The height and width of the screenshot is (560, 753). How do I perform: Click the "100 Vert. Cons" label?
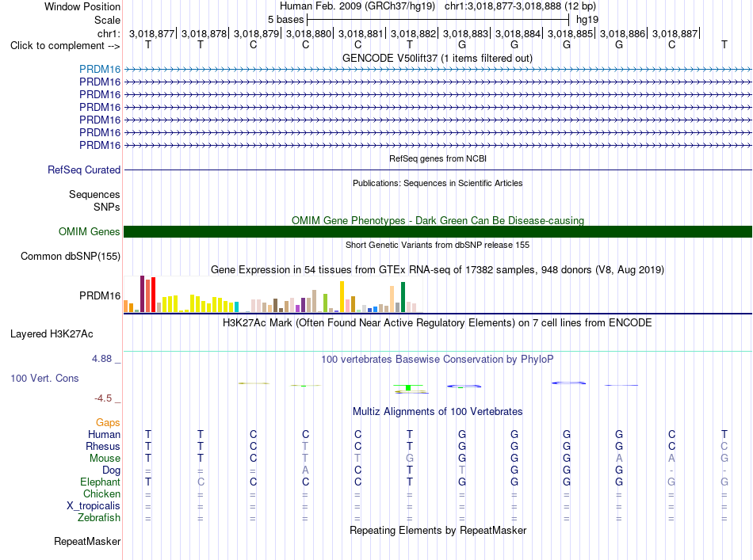point(44,378)
